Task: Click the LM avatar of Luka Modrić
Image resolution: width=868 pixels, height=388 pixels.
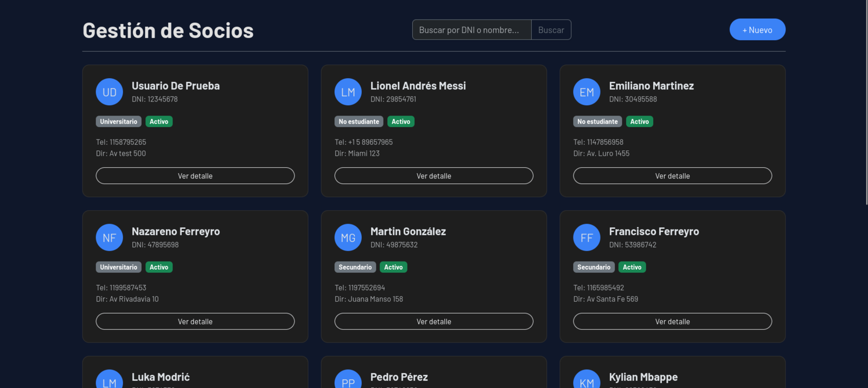Action: click(x=110, y=379)
